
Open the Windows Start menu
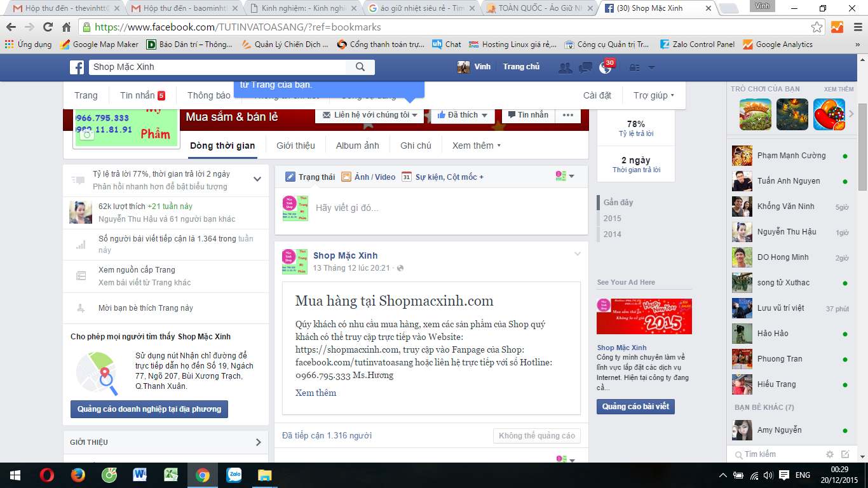point(15,475)
